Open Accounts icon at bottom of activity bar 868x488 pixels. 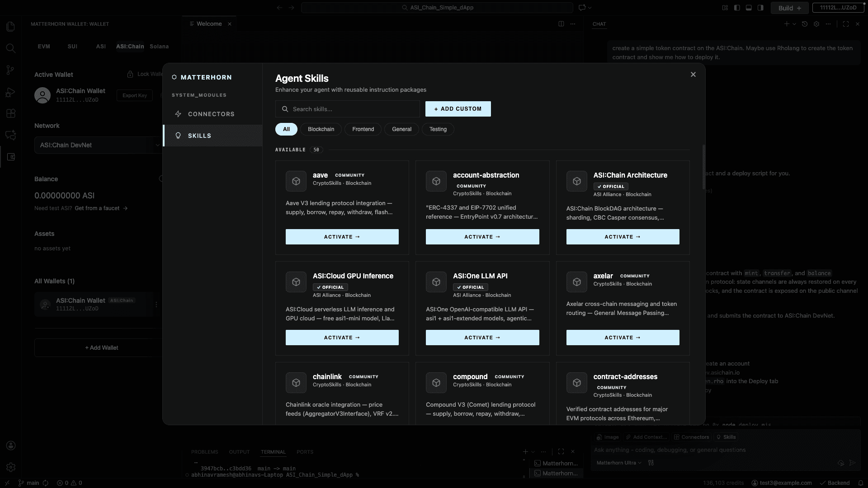[11, 446]
